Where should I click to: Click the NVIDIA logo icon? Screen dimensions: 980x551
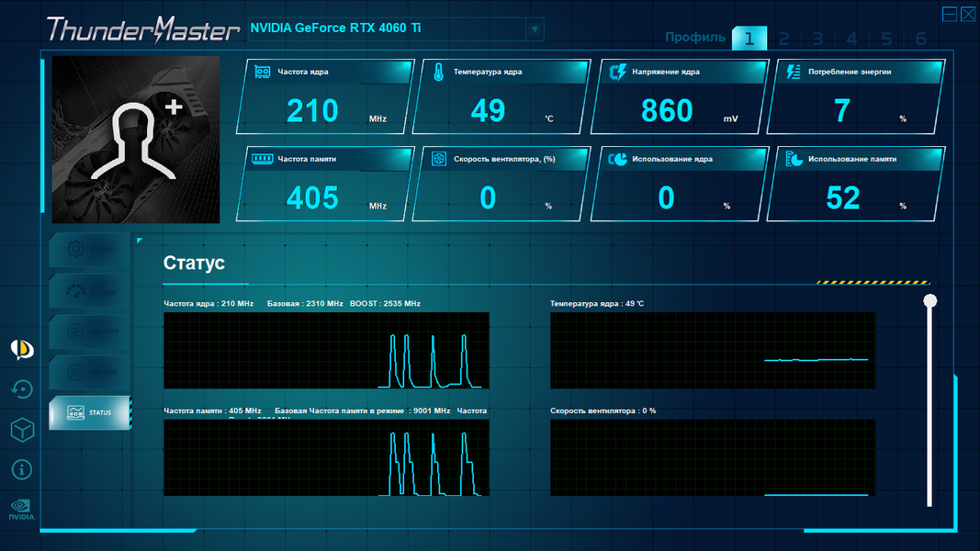coord(22,509)
